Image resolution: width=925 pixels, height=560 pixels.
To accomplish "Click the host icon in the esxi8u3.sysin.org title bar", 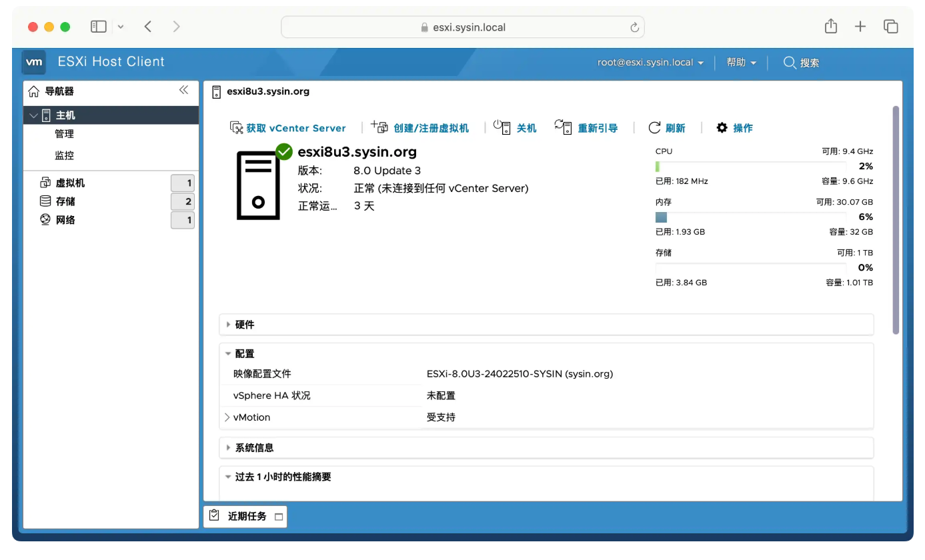I will click(216, 91).
